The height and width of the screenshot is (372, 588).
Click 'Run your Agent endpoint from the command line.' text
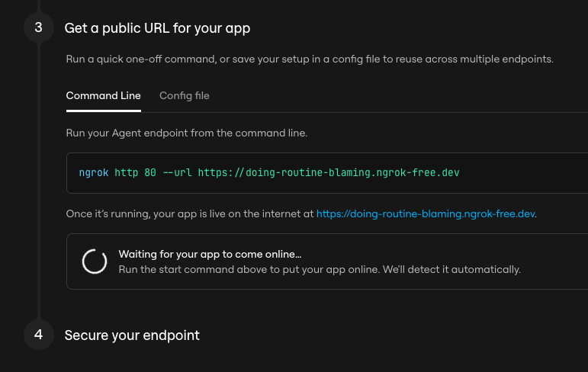(186, 133)
